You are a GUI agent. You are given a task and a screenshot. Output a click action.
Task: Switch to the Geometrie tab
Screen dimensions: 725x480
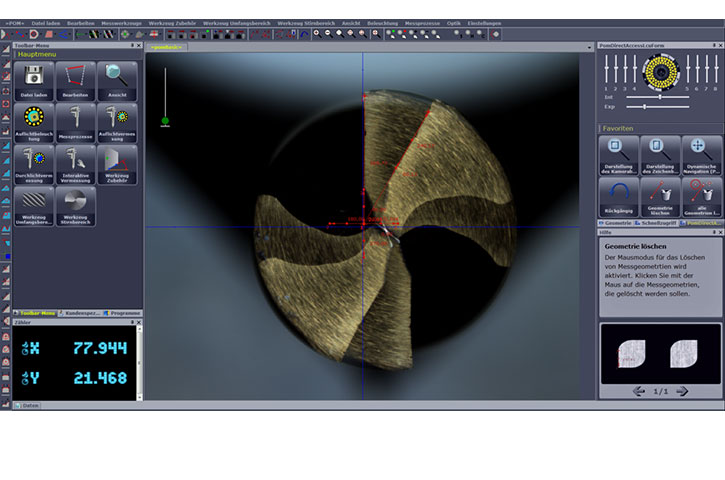click(x=617, y=224)
